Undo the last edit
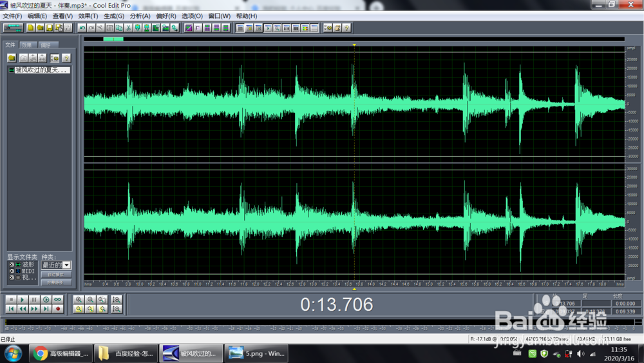Viewport: 644px width, 363px height. tap(82, 28)
